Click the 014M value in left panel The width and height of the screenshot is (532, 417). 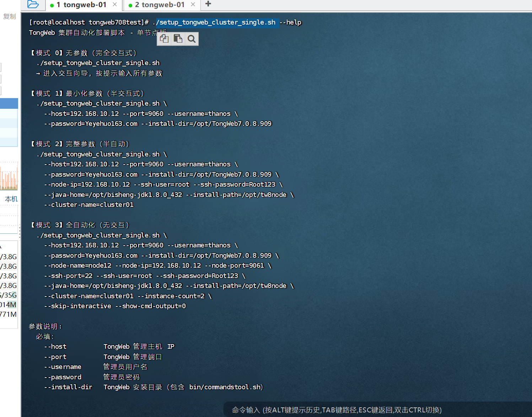pos(8,305)
